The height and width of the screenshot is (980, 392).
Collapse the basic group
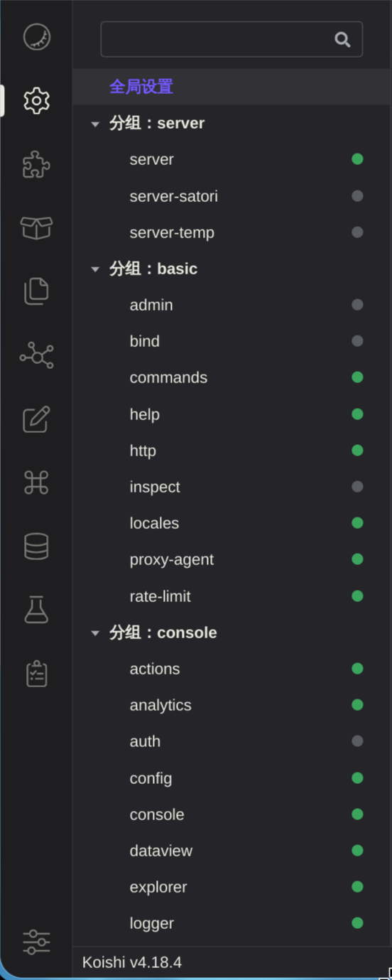[95, 269]
